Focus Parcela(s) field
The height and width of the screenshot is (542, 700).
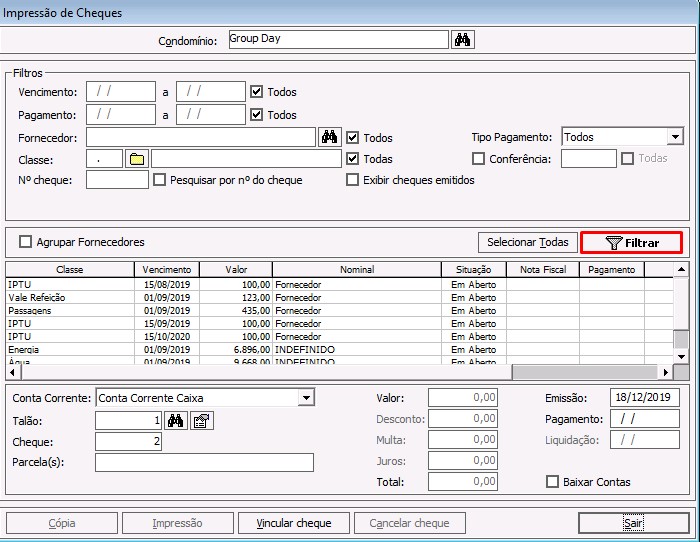pyautogui.click(x=204, y=463)
